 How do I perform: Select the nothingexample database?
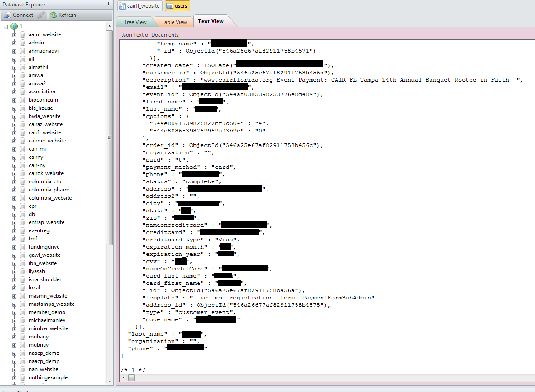click(48, 377)
